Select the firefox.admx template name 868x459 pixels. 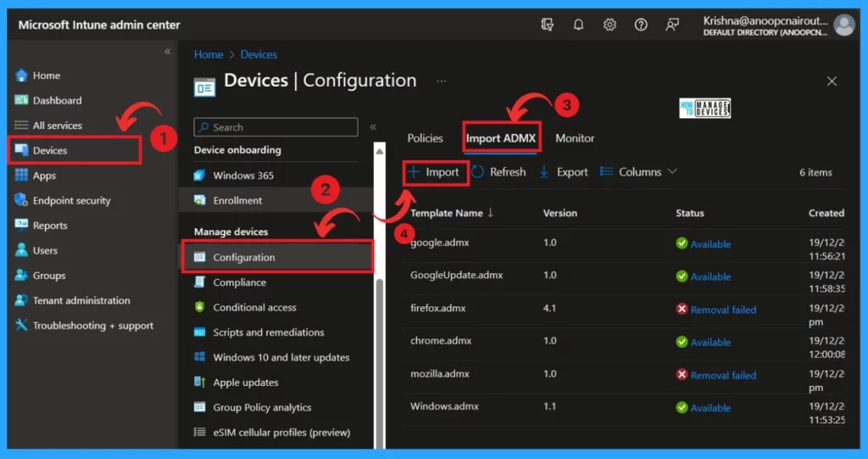click(438, 308)
